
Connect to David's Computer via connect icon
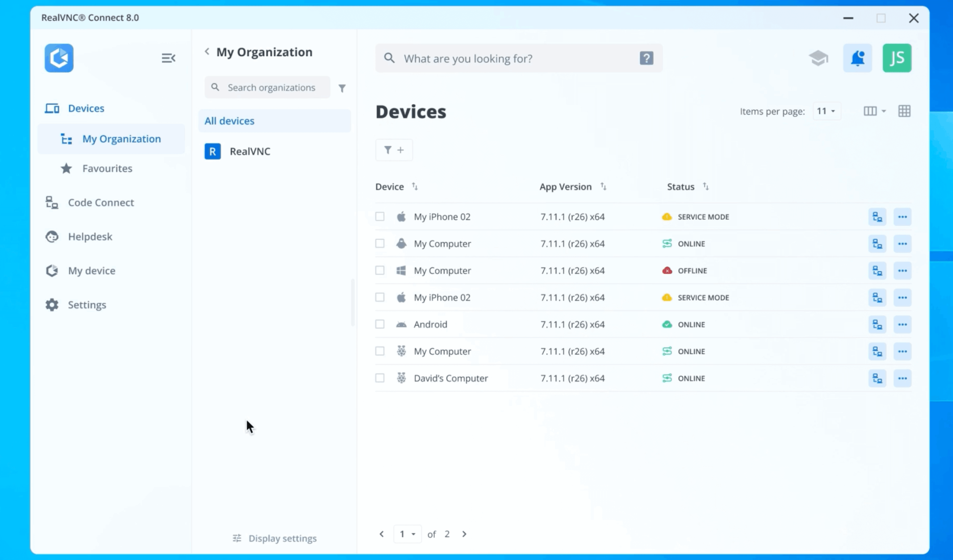(877, 378)
